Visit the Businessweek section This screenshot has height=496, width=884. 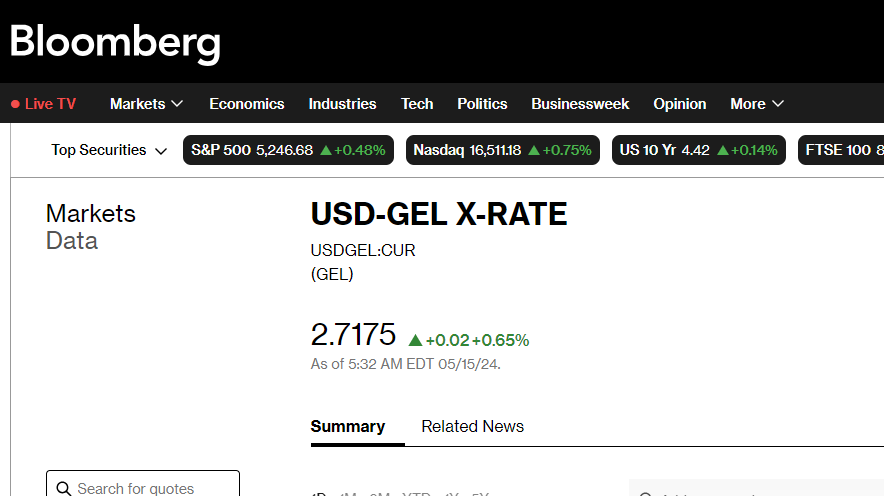point(580,104)
